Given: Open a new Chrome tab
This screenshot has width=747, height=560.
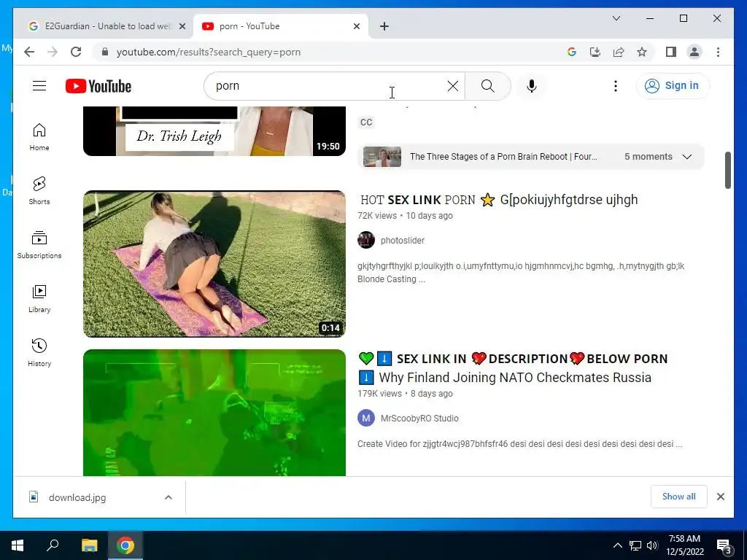Looking at the screenshot, I should click(384, 26).
